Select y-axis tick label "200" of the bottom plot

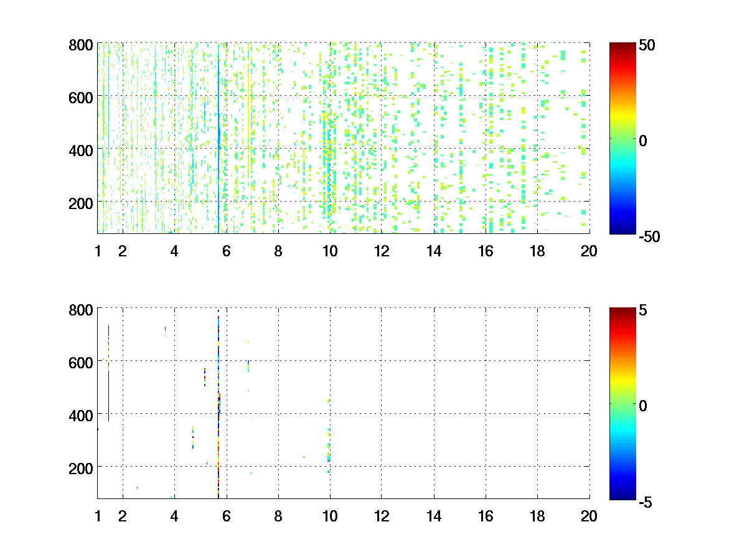[x=81, y=467]
